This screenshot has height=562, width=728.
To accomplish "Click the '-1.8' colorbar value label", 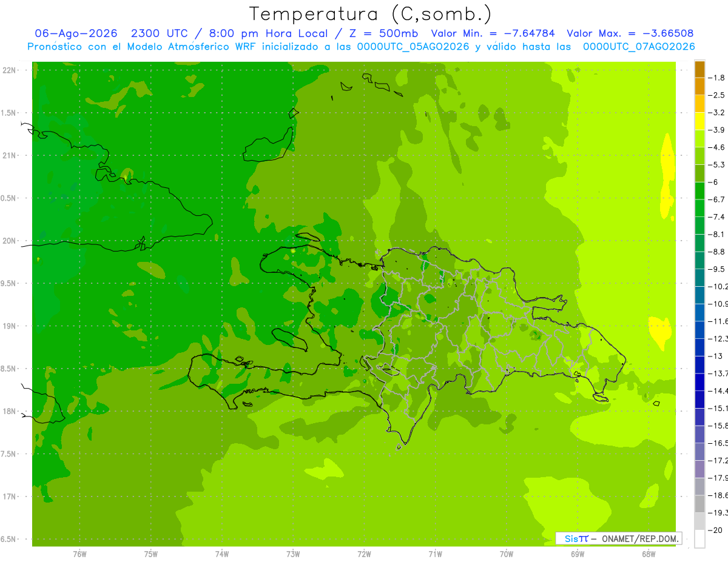I will coord(717,78).
